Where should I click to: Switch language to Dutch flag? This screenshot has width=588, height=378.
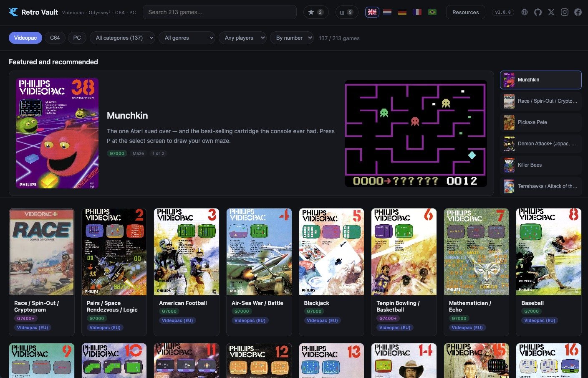coord(387,12)
